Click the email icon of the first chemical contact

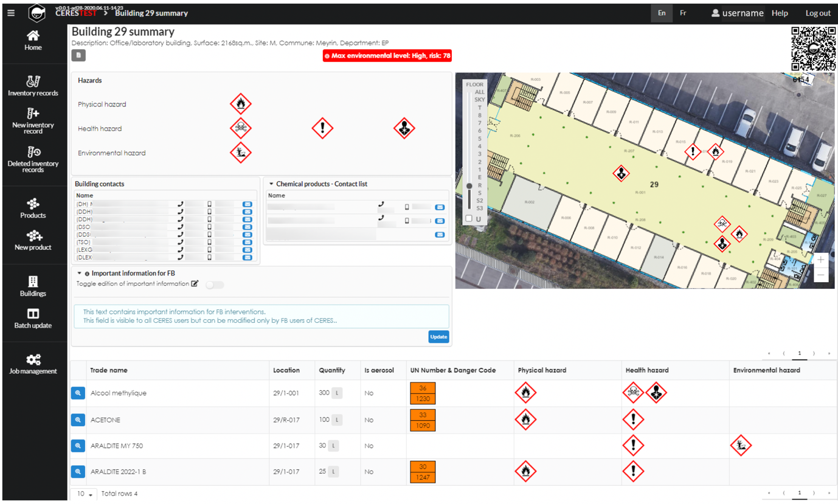(440, 207)
